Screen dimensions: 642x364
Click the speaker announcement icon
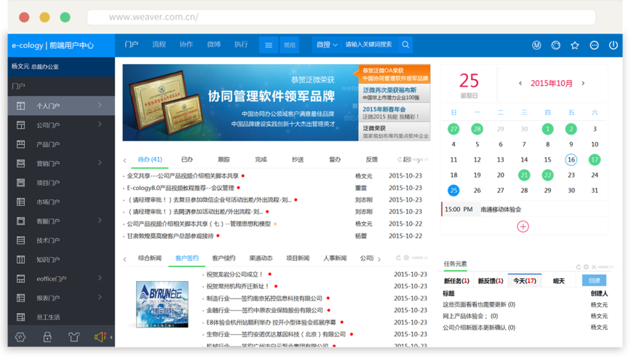pyautogui.click(x=100, y=337)
